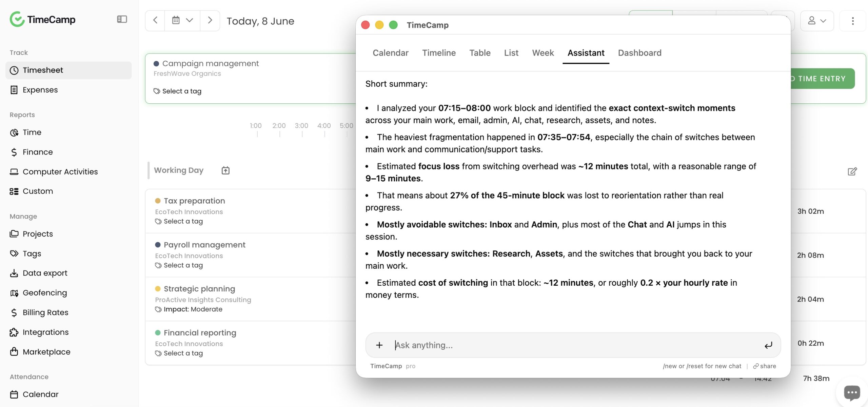Go to the next day with the right arrow
Screen dimensions: 868x407
210,20
